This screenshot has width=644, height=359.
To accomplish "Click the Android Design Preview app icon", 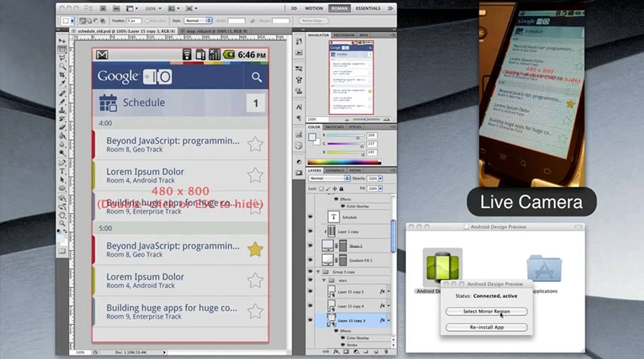I will click(442, 267).
